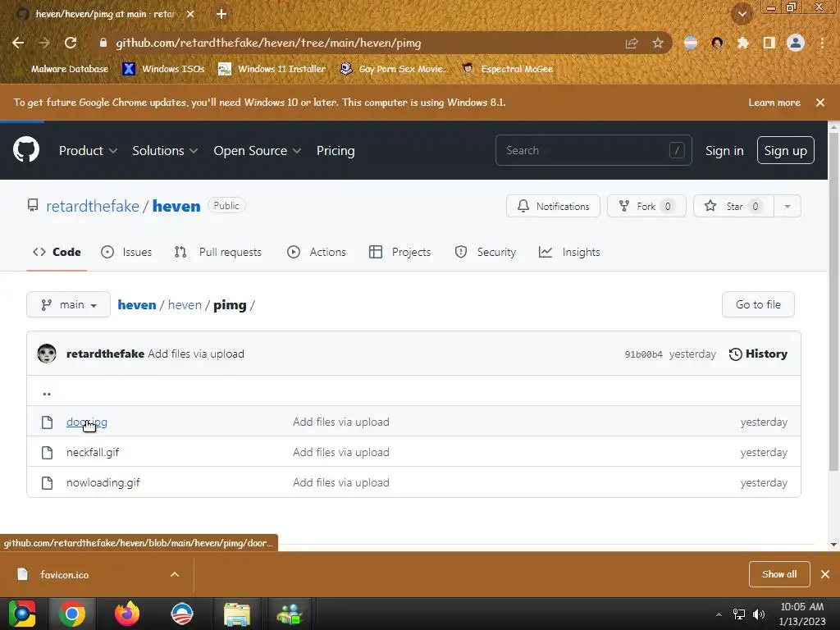This screenshot has width=840, height=630.
Task: Expand the Solutions menu
Action: click(165, 151)
